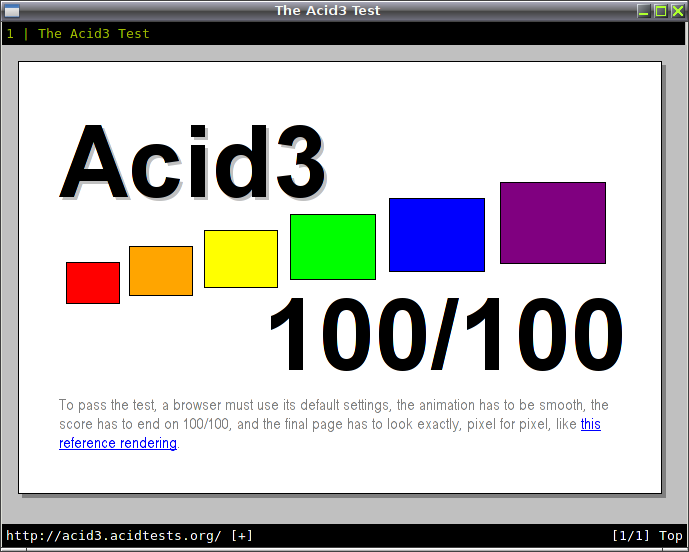Viewport: 689px width, 552px height.
Task: Click the blue rectangle
Action: coord(437,235)
